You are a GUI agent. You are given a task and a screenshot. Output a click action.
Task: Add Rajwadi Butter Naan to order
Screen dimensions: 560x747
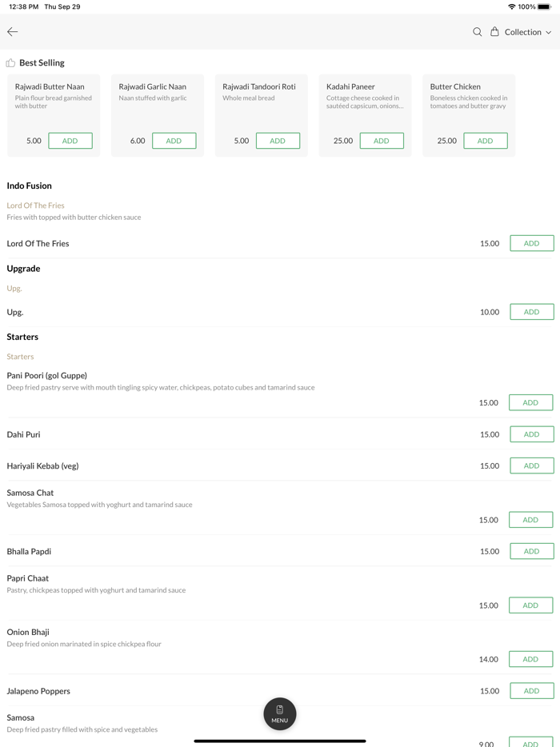pyautogui.click(x=70, y=141)
